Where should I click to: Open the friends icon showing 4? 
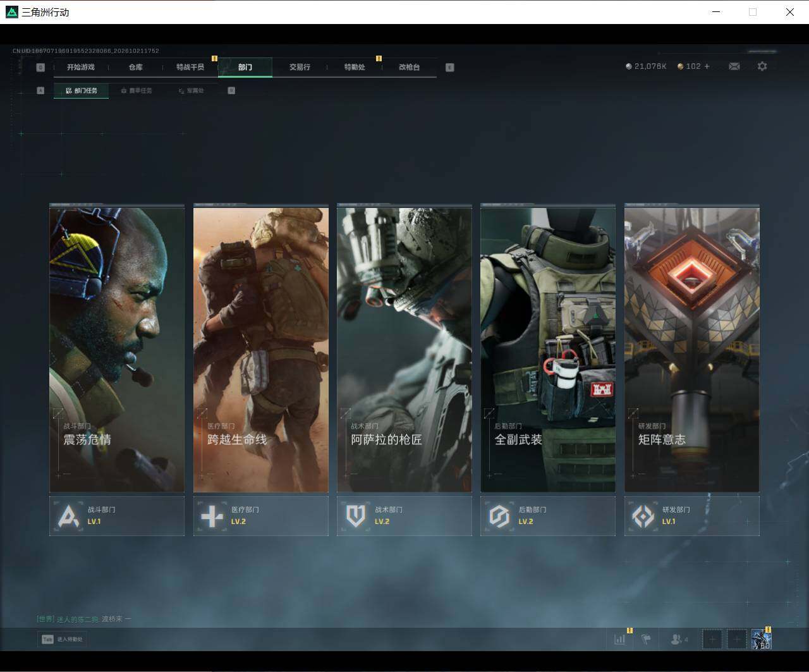tap(679, 639)
